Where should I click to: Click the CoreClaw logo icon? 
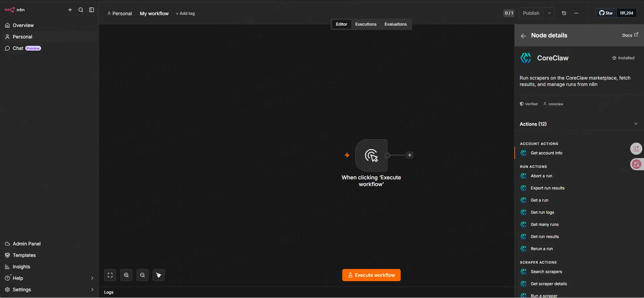(526, 58)
